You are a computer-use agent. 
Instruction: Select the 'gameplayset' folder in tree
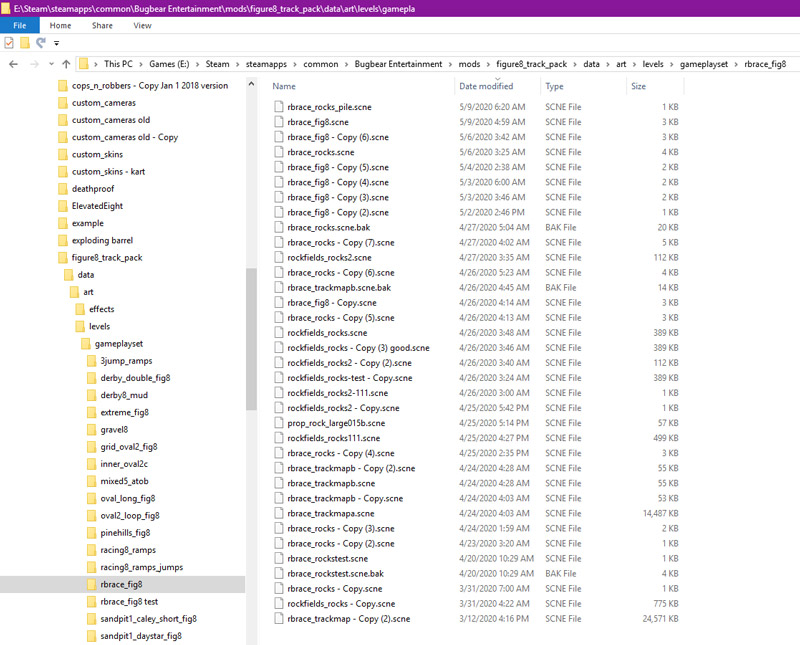[119, 344]
